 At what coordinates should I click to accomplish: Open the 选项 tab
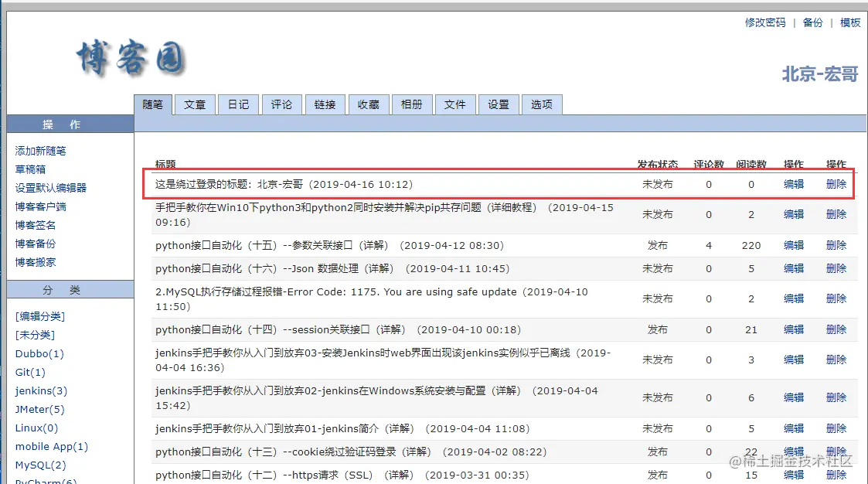[541, 104]
